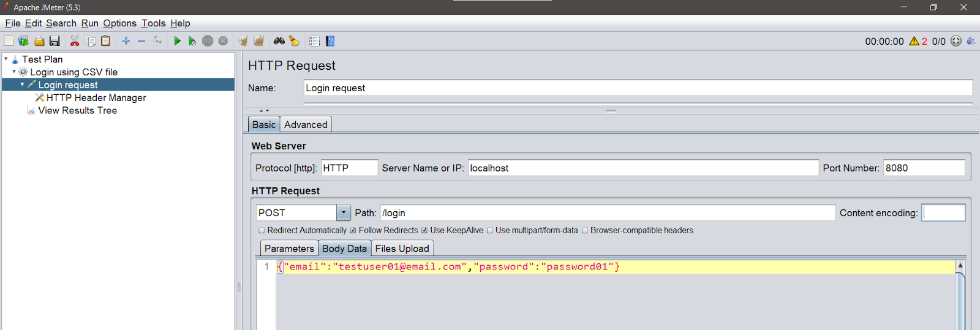Open the Tools menu
This screenshot has width=980, height=330.
click(x=153, y=23)
